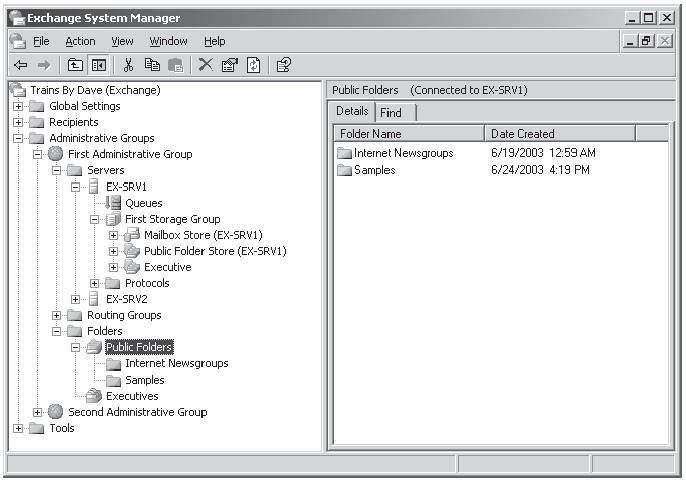
Task: Expand the Public Folder Store (EX-SRV1) node
Action: (113, 251)
